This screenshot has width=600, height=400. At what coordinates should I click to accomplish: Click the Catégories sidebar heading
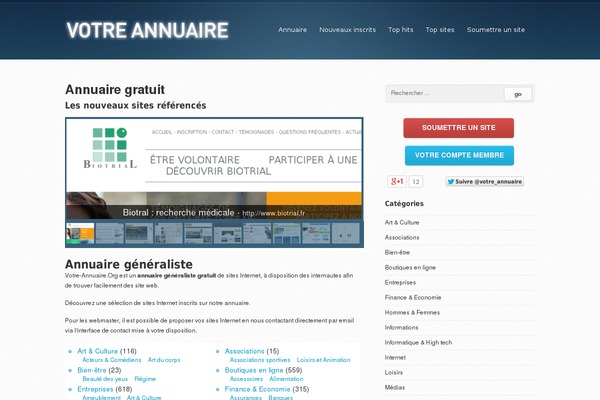coord(404,204)
